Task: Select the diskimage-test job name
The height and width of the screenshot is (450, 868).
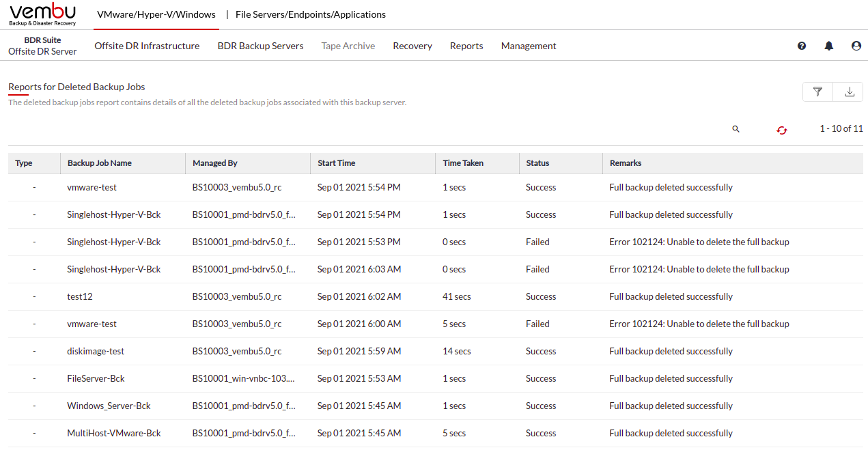Action: [96, 351]
